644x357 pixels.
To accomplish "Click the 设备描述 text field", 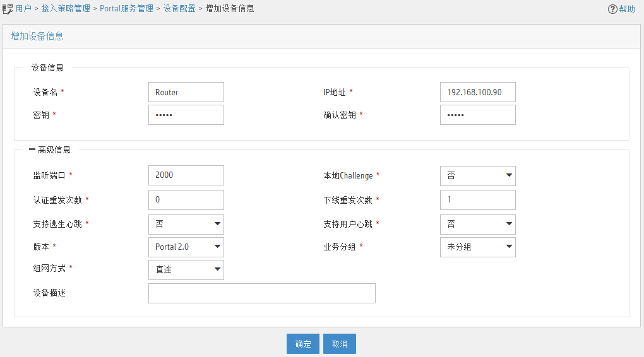I will coord(261,293).
